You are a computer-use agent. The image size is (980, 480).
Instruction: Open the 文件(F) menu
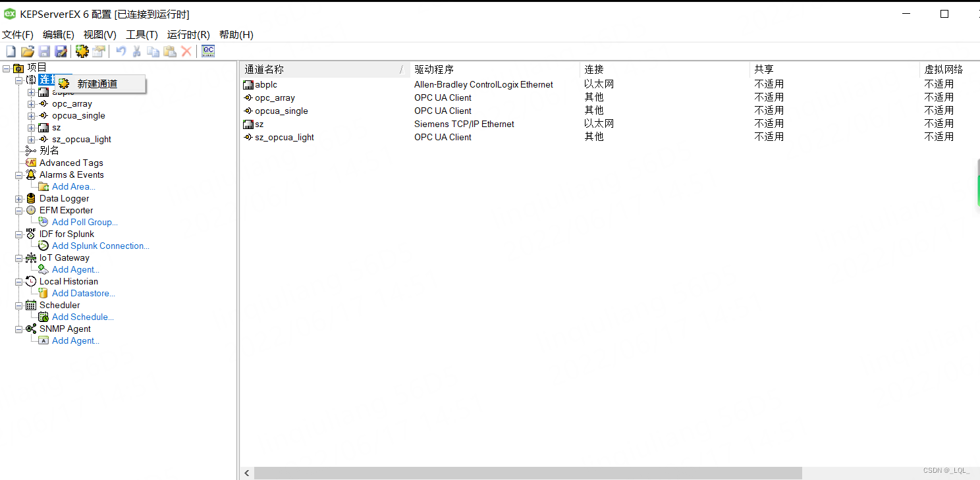pyautogui.click(x=18, y=35)
